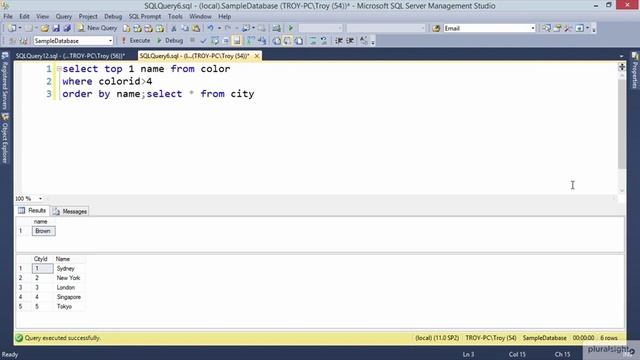This screenshot has height=360, width=640.
Task: Switch output to Results to Text
Action: 277,41
